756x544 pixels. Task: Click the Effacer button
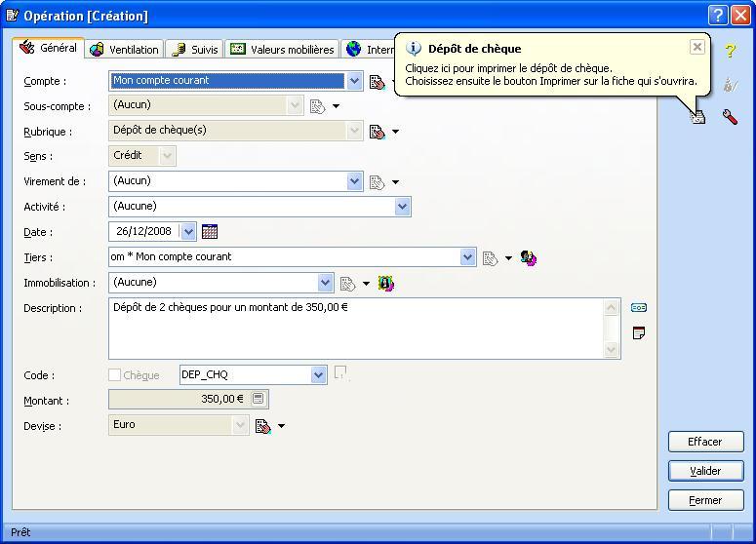point(705,442)
